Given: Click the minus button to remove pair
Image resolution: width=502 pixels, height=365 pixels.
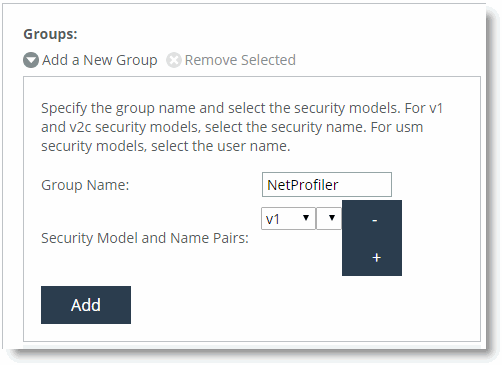Looking at the screenshot, I should coord(375,220).
